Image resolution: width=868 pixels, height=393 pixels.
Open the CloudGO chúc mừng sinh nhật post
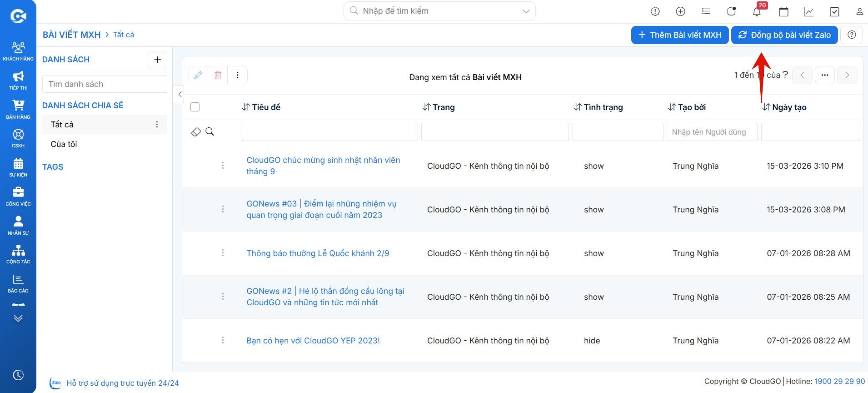point(323,166)
